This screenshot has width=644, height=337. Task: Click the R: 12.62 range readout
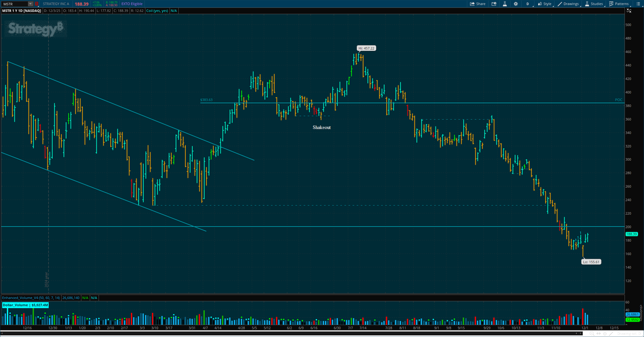point(137,11)
